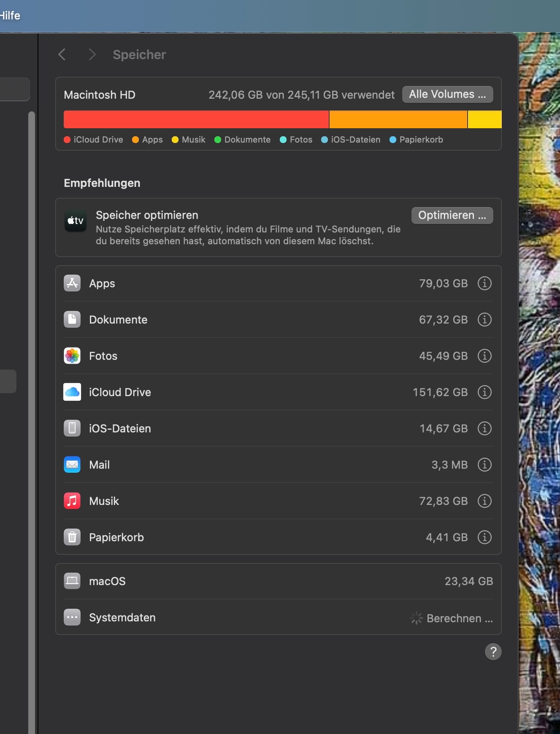Click the Apps legend label

point(152,140)
